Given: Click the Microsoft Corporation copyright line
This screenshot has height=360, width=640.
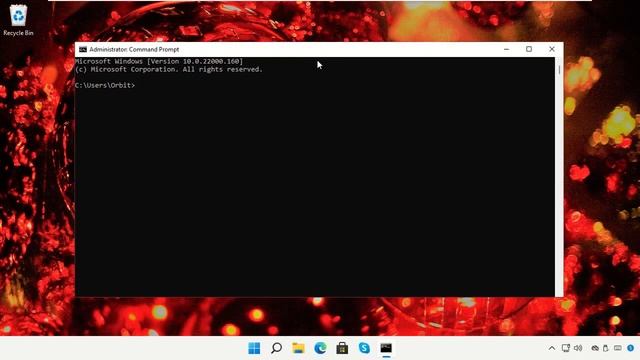Looking at the screenshot, I should [169, 69].
